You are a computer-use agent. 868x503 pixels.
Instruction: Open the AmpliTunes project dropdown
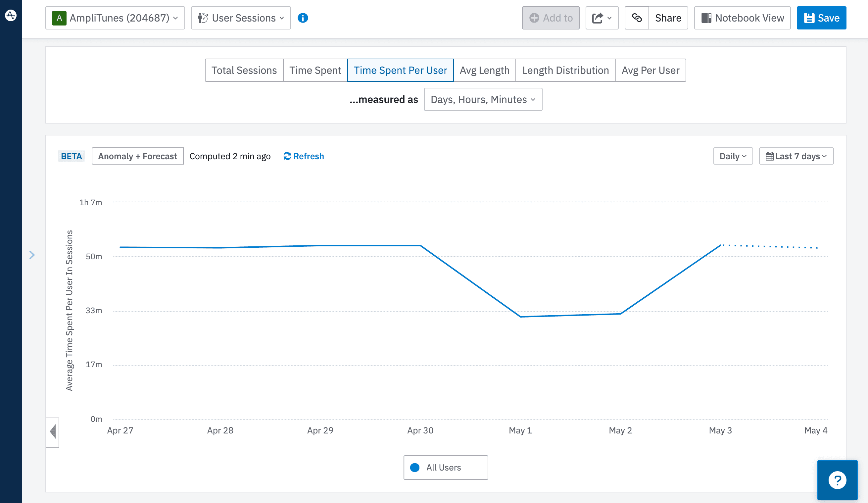[116, 18]
